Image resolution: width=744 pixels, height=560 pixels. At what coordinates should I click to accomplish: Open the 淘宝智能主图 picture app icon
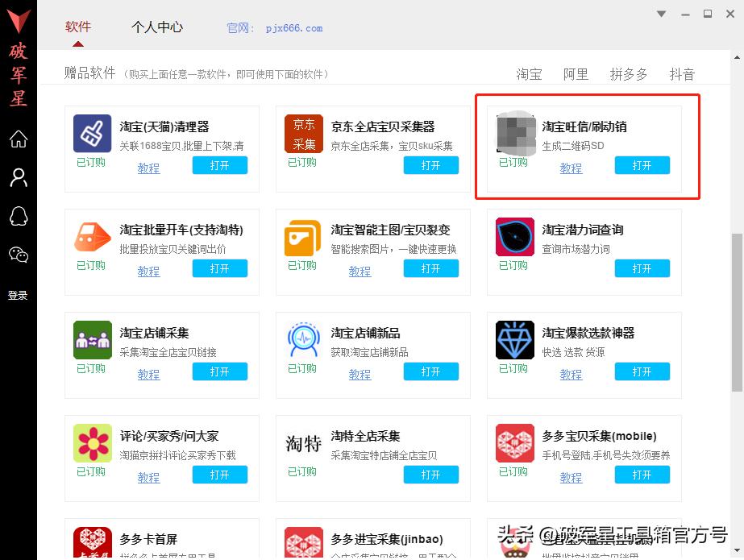pos(302,237)
